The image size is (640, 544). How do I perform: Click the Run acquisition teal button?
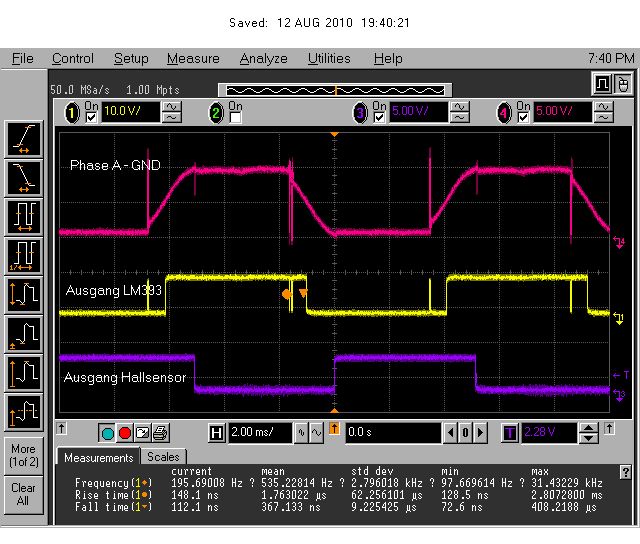[x=107, y=433]
